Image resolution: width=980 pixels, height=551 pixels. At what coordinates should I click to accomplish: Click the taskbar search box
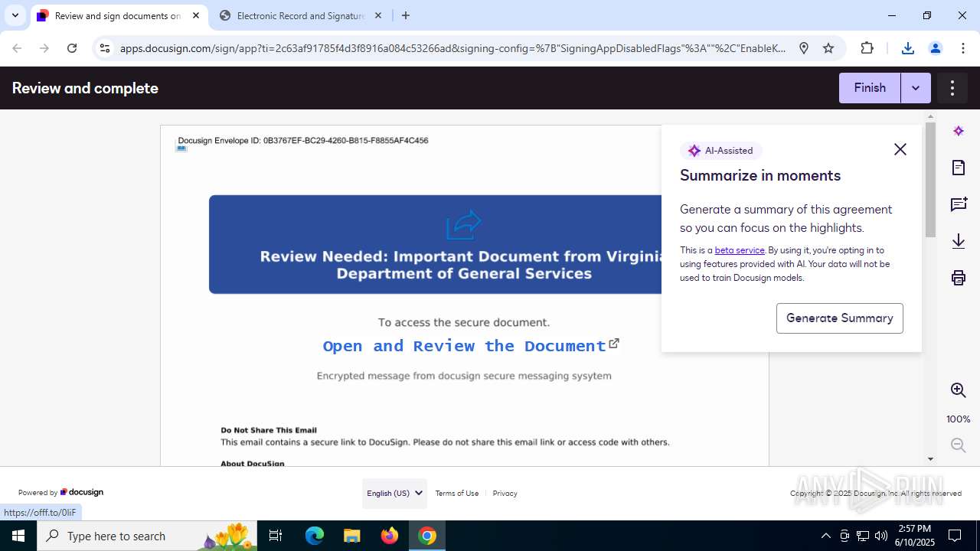[x=147, y=536]
